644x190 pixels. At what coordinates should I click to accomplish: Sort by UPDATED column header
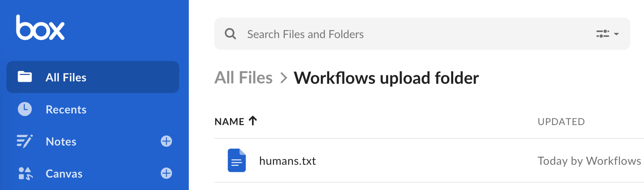561,121
